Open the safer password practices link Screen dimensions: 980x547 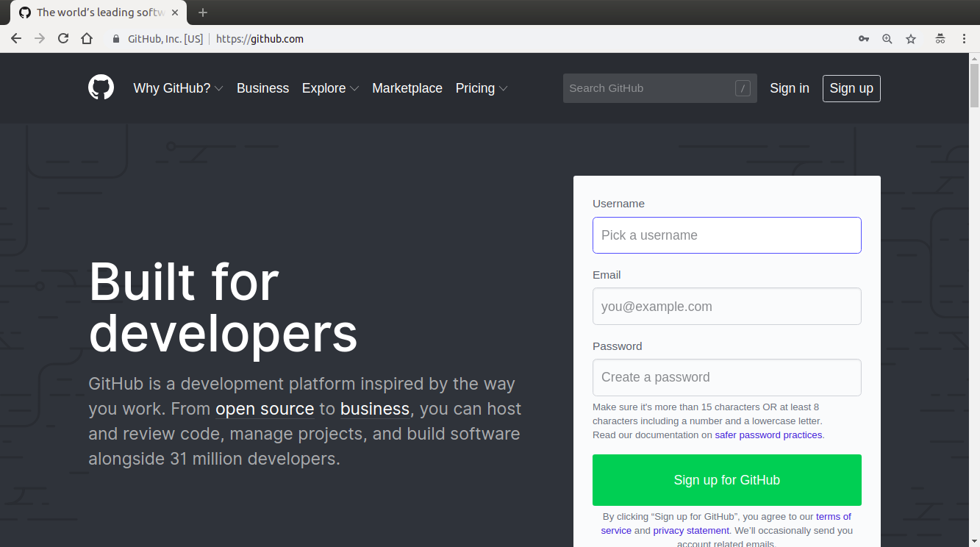tap(768, 435)
